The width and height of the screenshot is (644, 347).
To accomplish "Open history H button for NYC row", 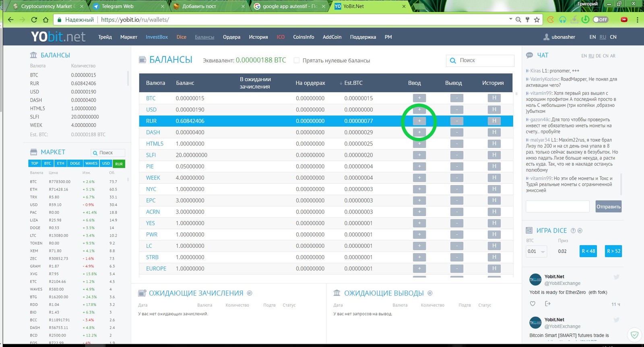I will click(494, 189).
